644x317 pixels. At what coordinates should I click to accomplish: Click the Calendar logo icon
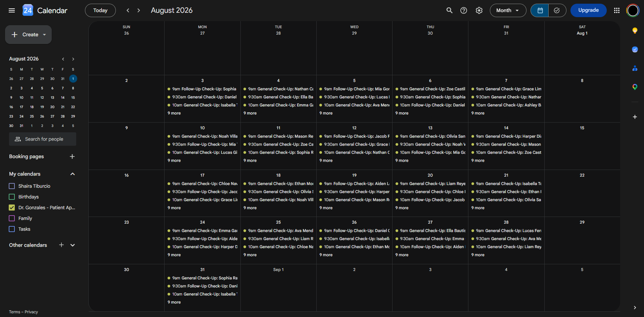pyautogui.click(x=28, y=10)
